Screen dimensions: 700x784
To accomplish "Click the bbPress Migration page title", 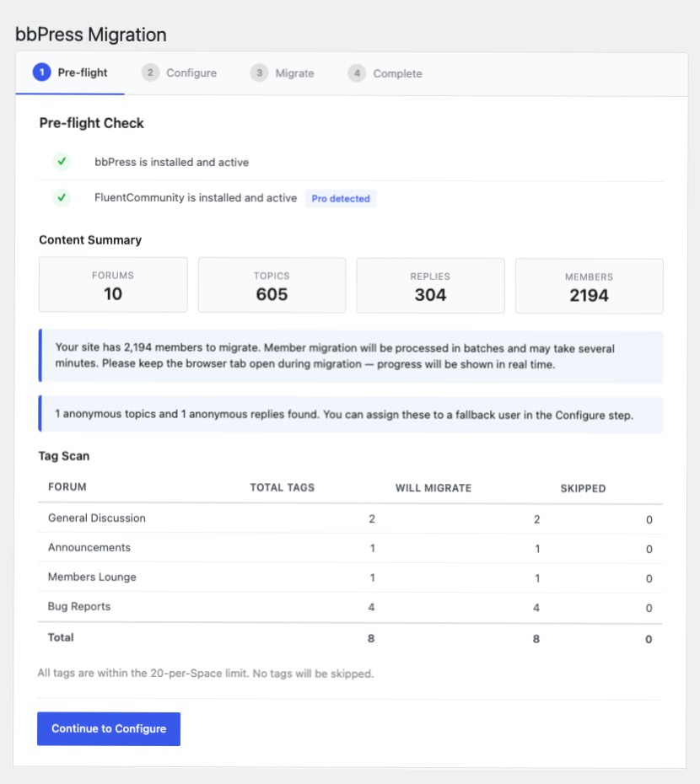I will (x=91, y=35).
